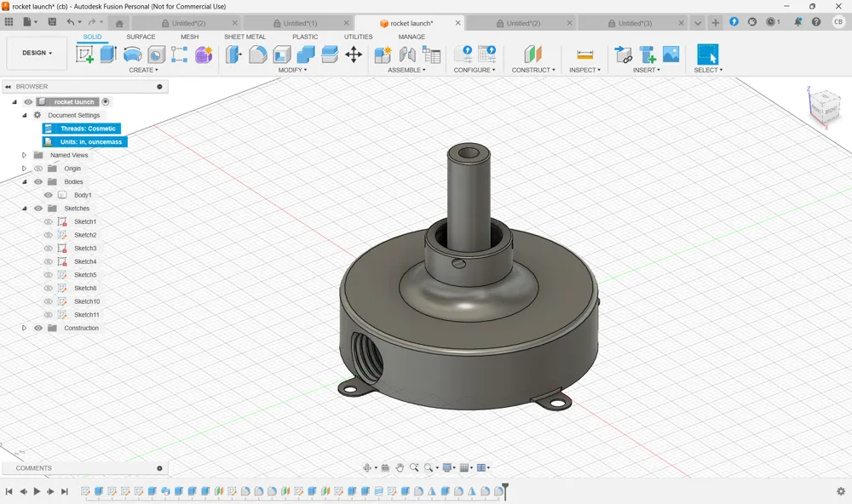Viewport: 852px width, 504px height.
Task: Show Sketch5 using its eye icon
Action: coord(49,275)
